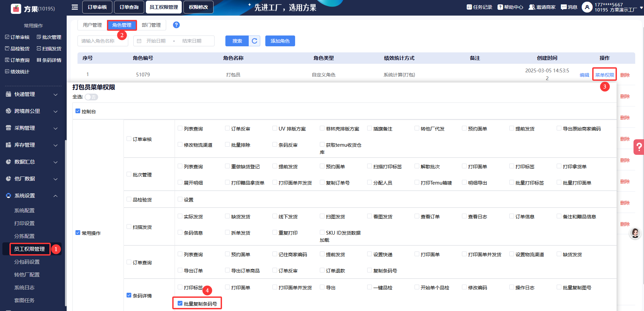Click the blue help question mark icon
Image resolution: width=644 pixels, height=311 pixels.
[x=176, y=25]
